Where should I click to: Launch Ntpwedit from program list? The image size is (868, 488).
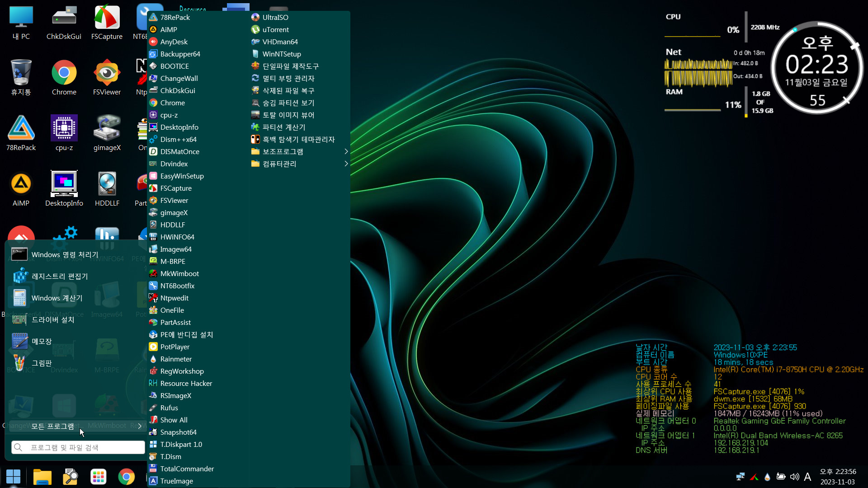click(197, 298)
